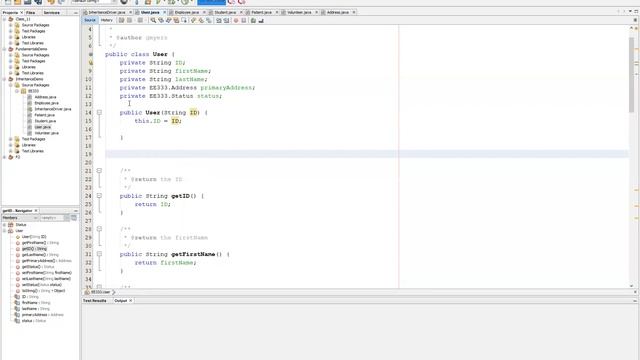Collapse the User constructor fold on line 14
The image size is (640, 360).
point(99,112)
